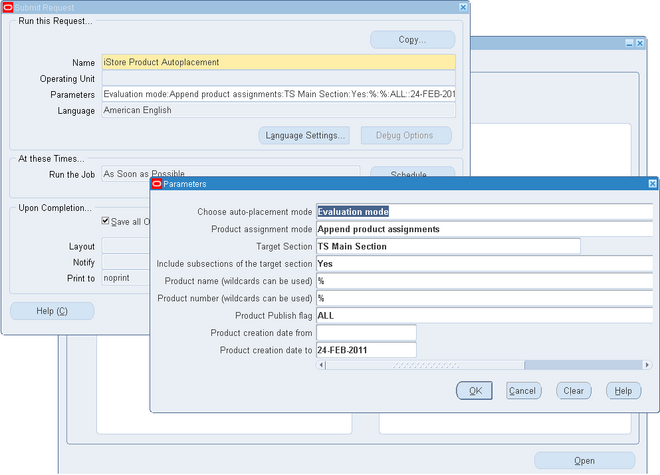Click the empty Operating Unit field
Image resolution: width=660 pixels, height=475 pixels.
coord(279,78)
